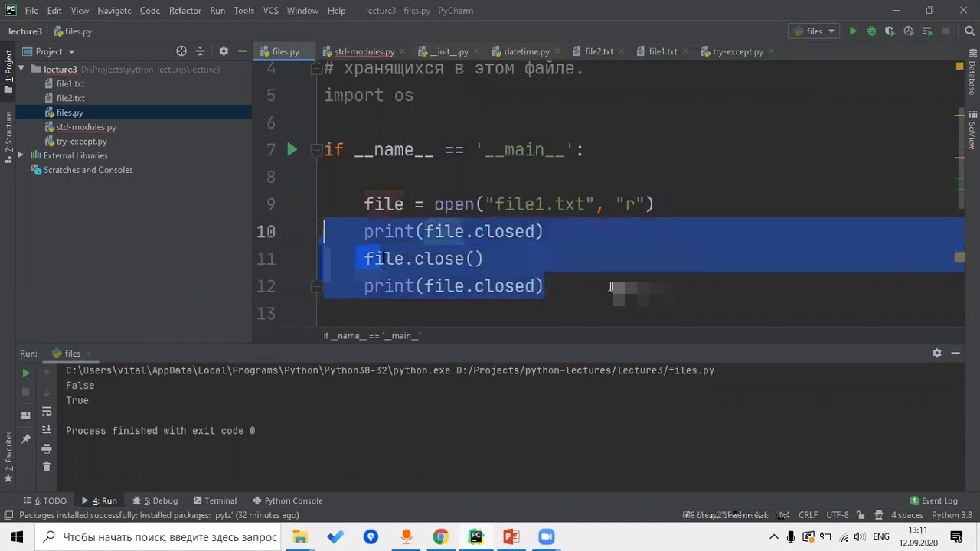The image size is (980, 551).
Task: Open Project panel settings gear
Action: pos(224,51)
